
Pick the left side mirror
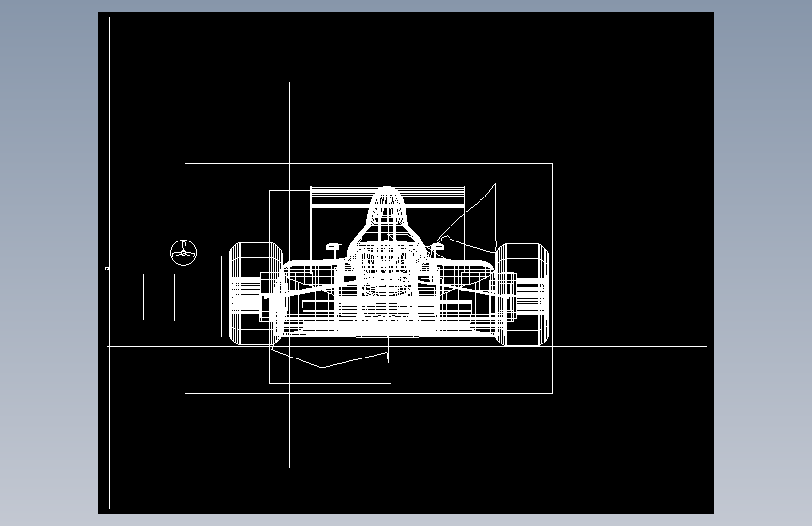pos(333,251)
